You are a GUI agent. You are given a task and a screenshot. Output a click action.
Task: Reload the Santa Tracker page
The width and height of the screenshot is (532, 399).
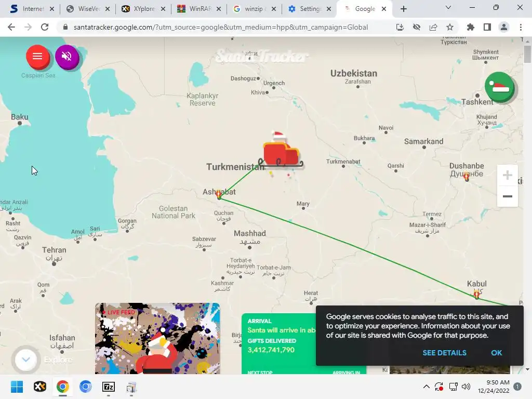45,27
